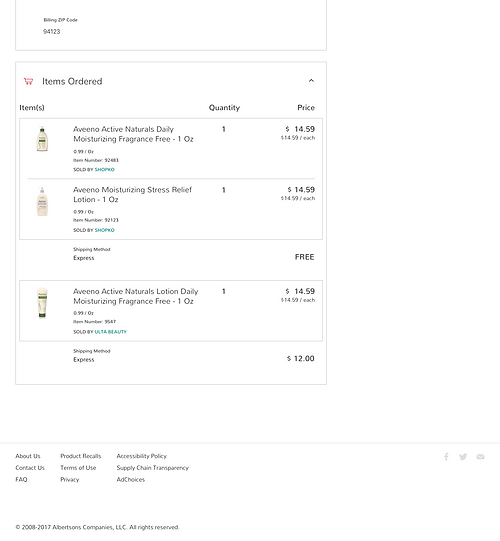This screenshot has height=541, width=500.
Task: Collapse the Items Ordered section chevron
Action: tap(311, 80)
